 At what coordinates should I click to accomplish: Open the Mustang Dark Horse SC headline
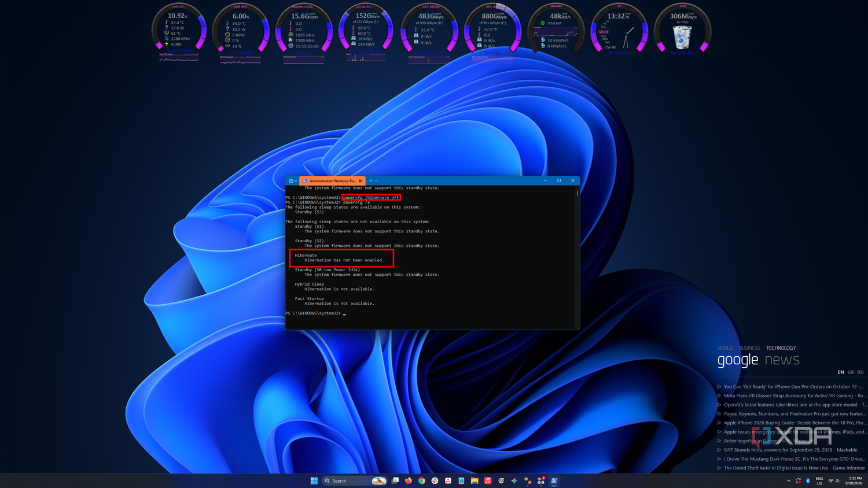click(x=795, y=459)
